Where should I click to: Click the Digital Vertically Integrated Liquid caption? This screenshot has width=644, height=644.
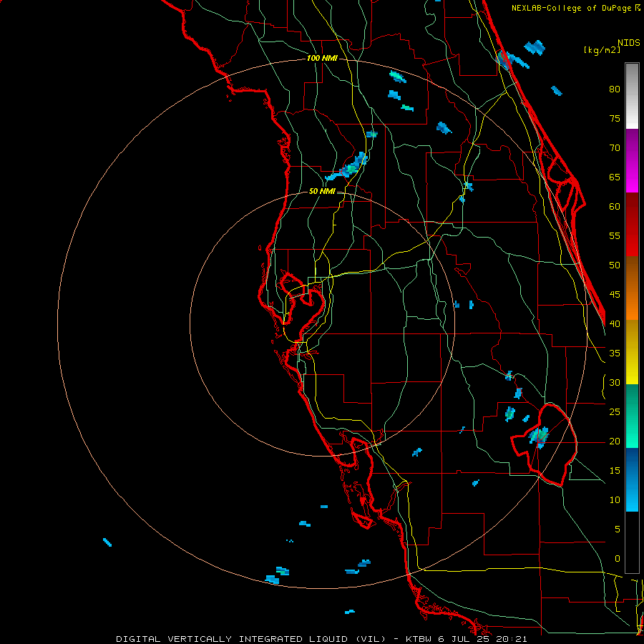tap(252, 639)
